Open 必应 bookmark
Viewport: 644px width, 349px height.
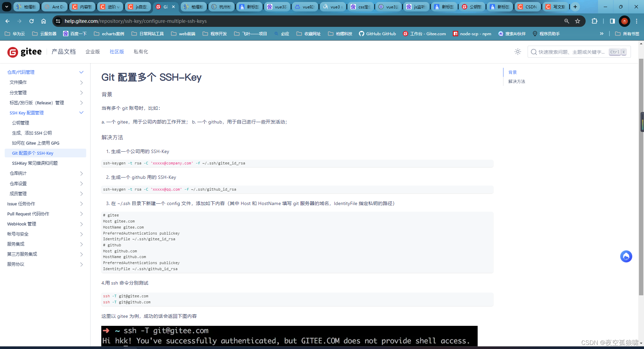pyautogui.click(x=281, y=34)
